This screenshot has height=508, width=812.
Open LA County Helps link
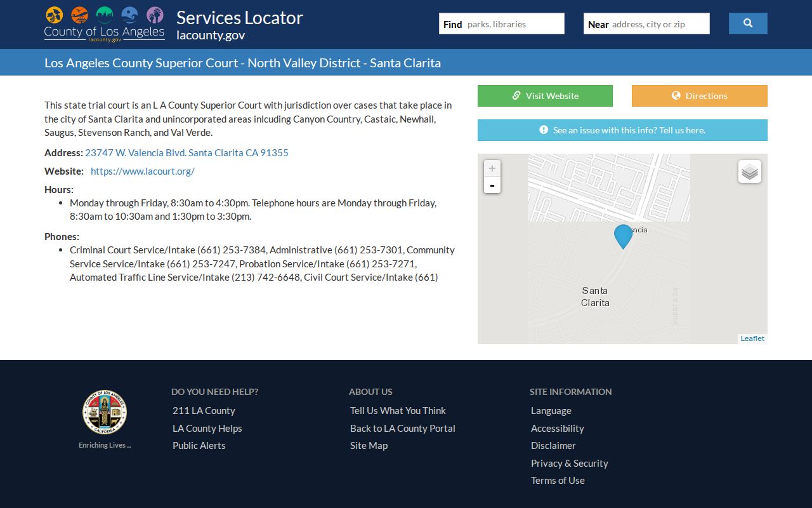tap(207, 429)
